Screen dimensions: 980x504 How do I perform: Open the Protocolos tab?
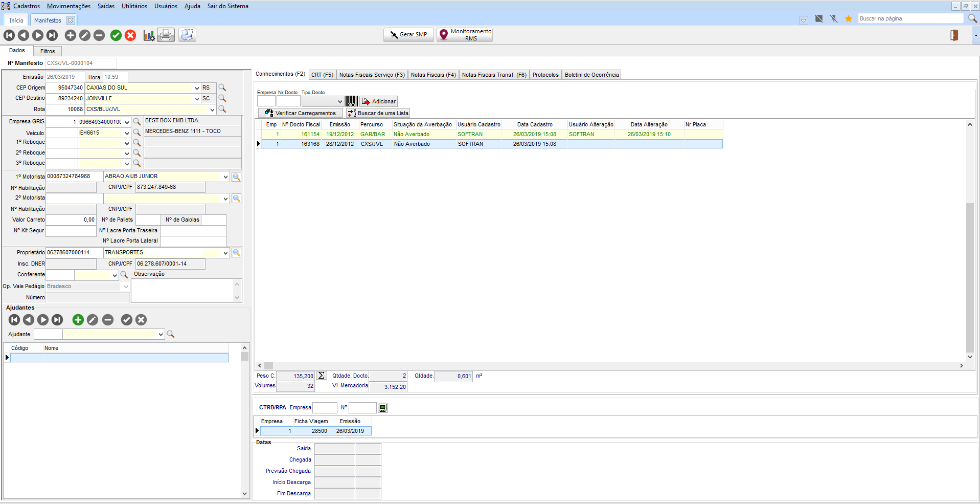545,75
